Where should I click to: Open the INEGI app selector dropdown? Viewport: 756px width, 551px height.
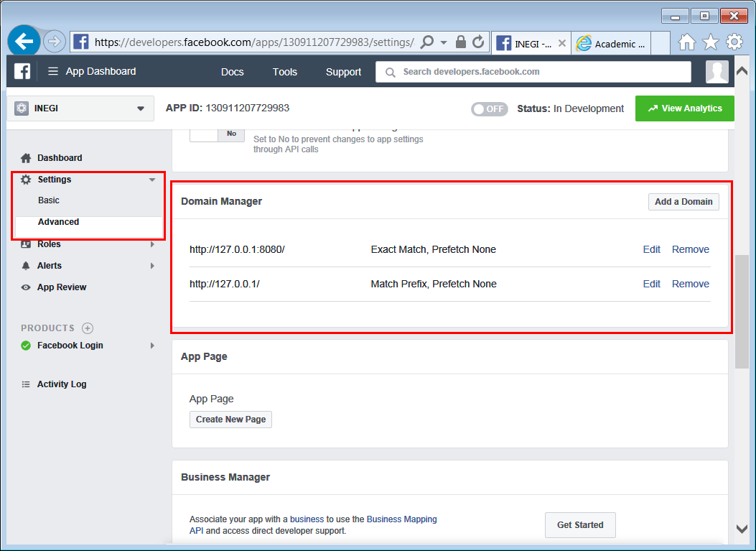[80, 108]
